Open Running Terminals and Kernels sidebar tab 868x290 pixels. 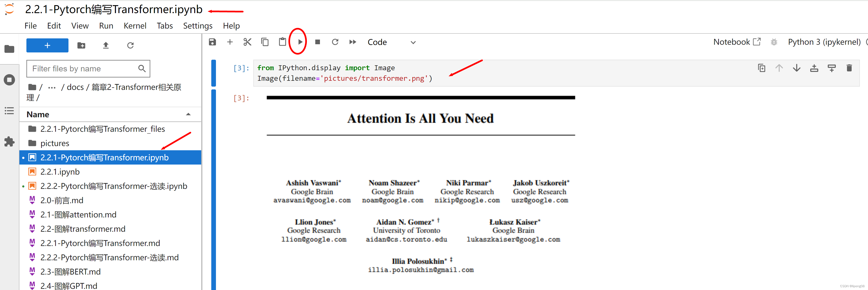pyautogui.click(x=9, y=80)
